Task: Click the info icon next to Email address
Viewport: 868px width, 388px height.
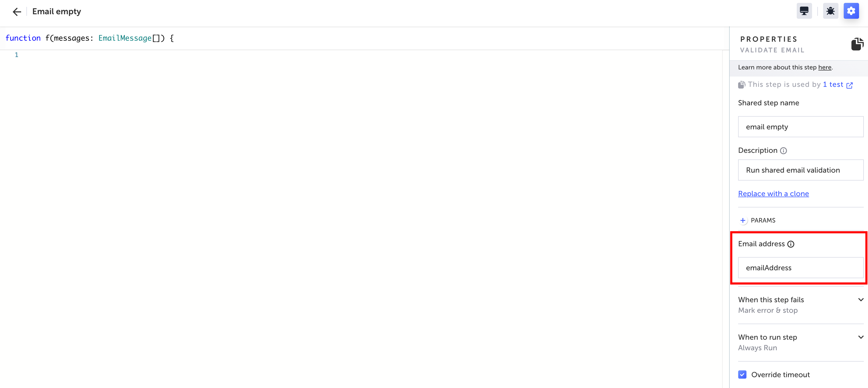Action: (x=790, y=244)
